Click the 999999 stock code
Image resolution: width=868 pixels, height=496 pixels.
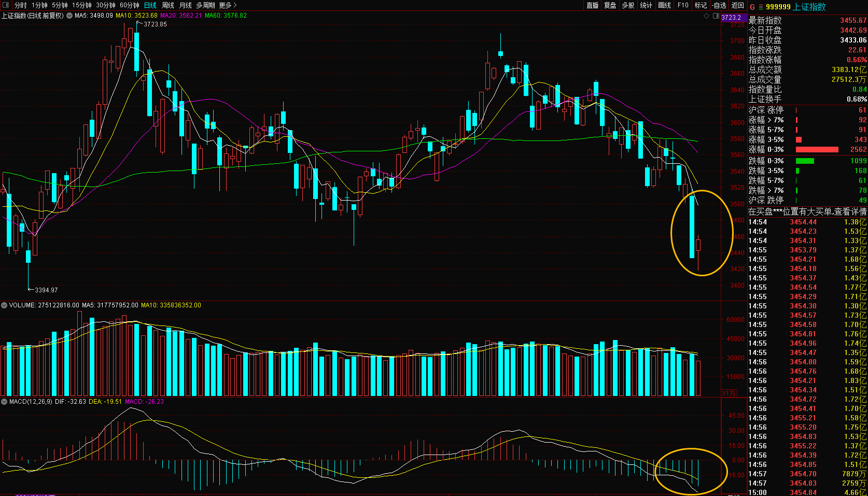click(778, 7)
